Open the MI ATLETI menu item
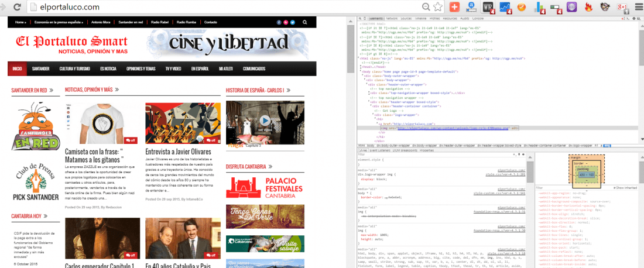644x268 pixels. (x=225, y=68)
